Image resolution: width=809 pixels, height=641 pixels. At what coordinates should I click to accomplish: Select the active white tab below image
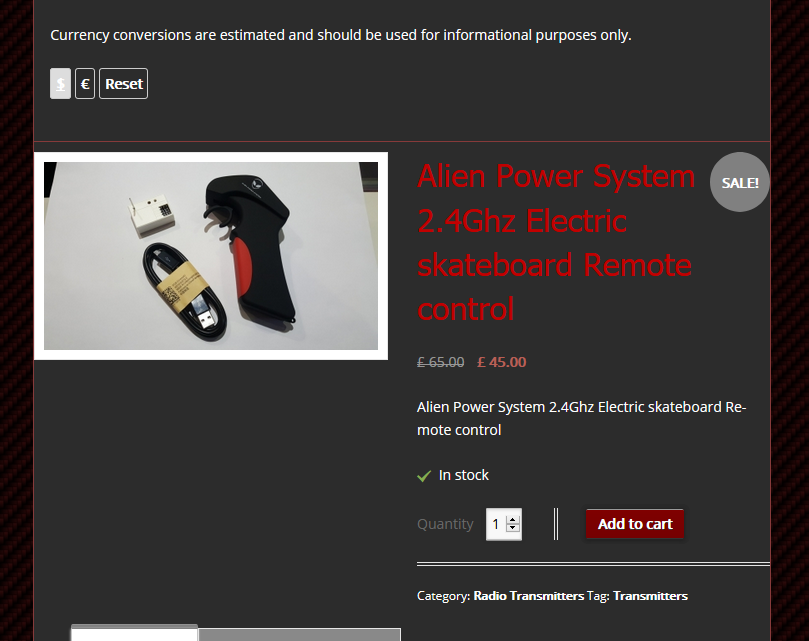pos(134,633)
